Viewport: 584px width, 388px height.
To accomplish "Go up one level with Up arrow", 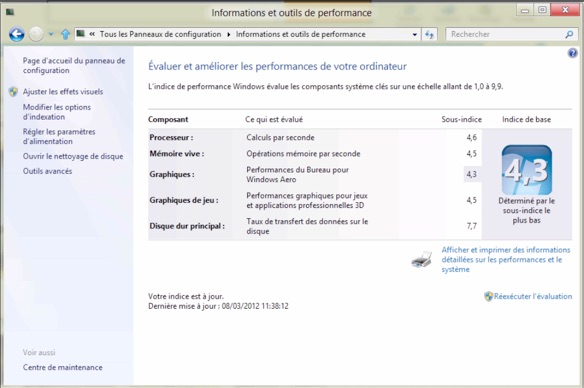I will point(66,35).
